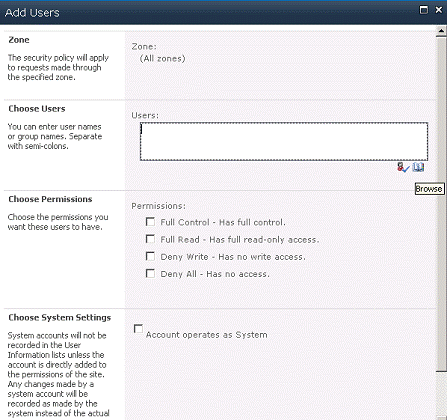Click the scrollbar track below the thumb
The width and height of the screenshot is (447, 420).
441,395
